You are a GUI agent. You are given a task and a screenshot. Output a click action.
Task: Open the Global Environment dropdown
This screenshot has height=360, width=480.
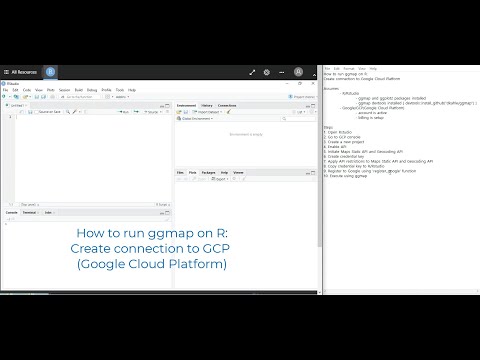195,119
